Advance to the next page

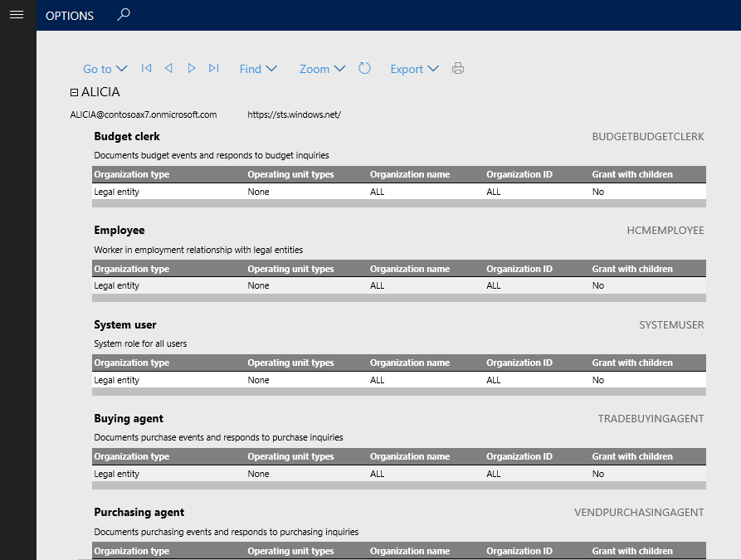point(191,69)
